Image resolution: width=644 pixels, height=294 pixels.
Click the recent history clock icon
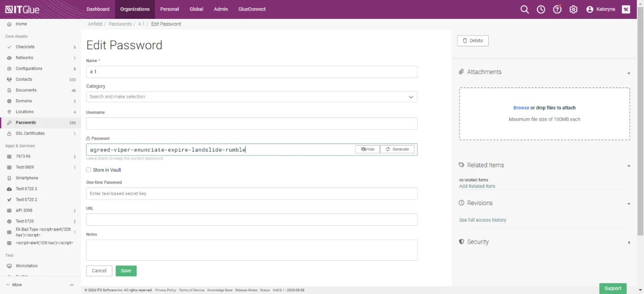[x=541, y=9]
